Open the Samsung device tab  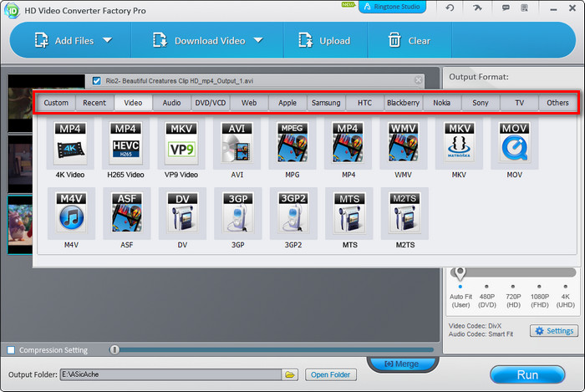(326, 103)
